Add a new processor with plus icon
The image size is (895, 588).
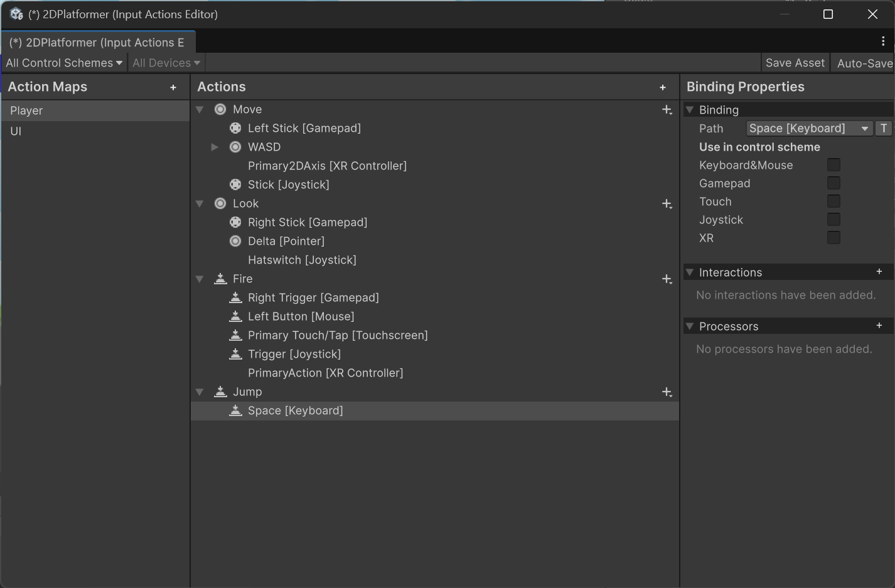coord(879,326)
